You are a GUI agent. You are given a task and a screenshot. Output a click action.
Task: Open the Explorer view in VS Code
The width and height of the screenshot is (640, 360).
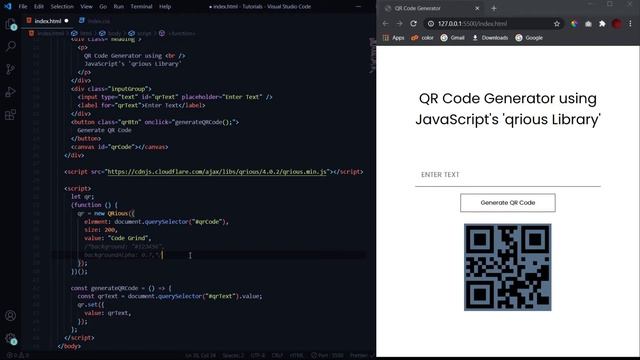point(11,24)
